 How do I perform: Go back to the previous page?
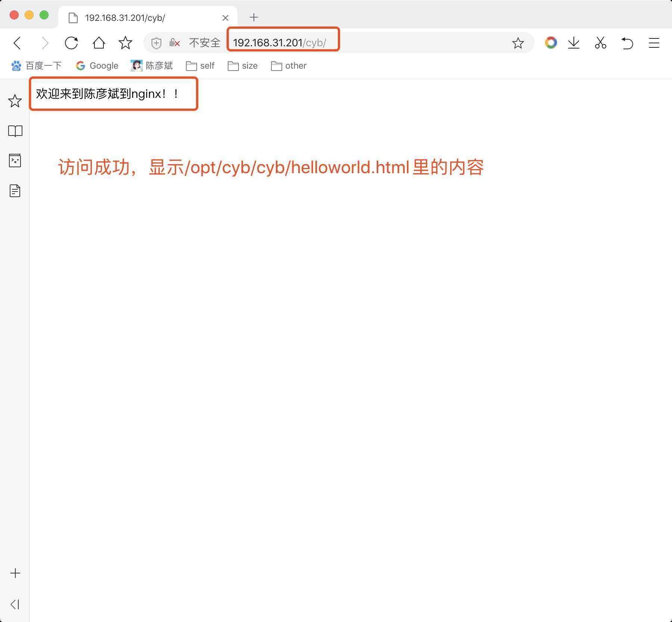17,43
